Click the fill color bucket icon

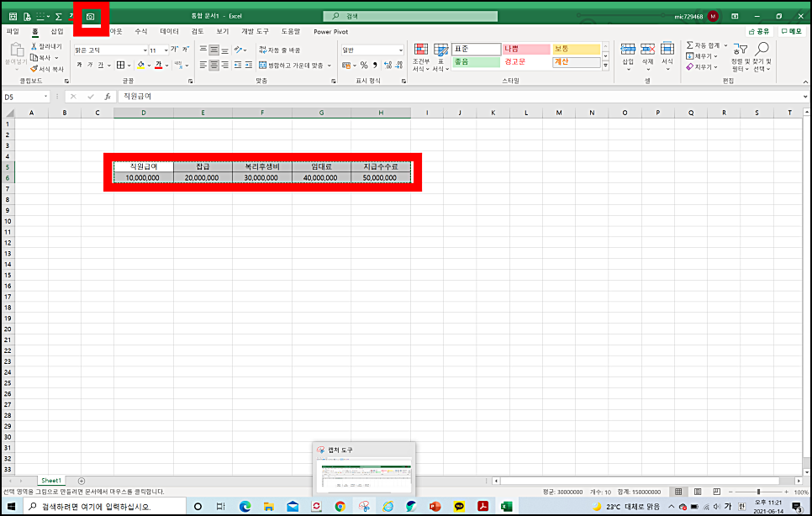pos(141,66)
